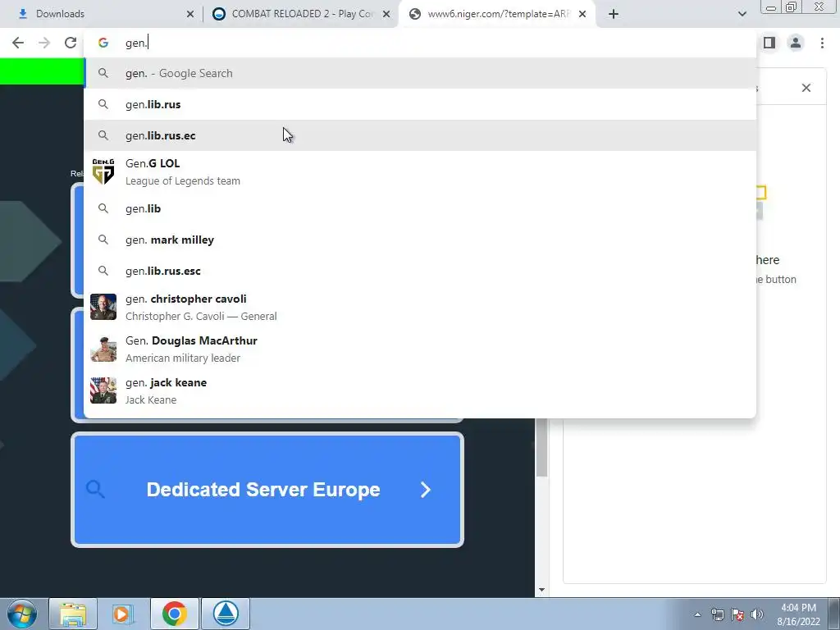This screenshot has width=840, height=630.
Task: Close the COMBAT RELOADED 2 tab
Action: [386, 14]
